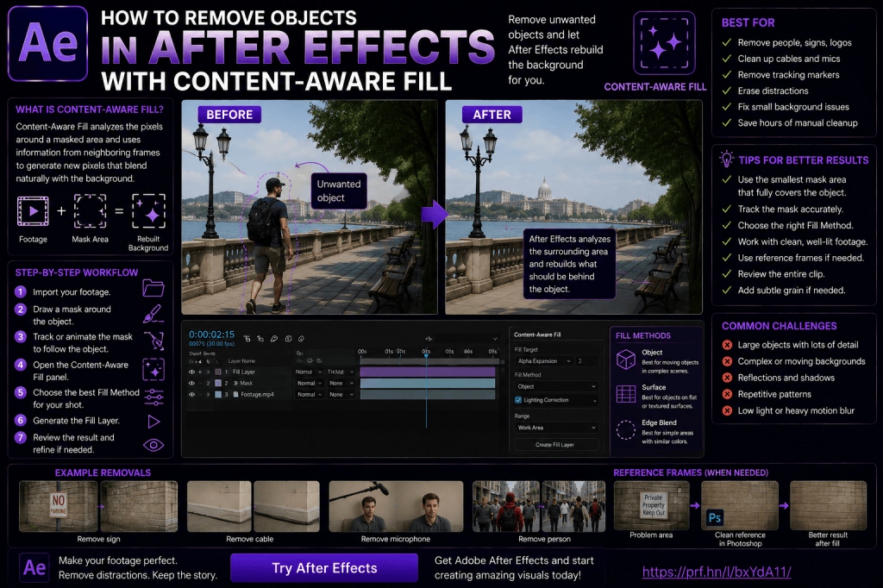Image resolution: width=883 pixels, height=588 pixels.
Task: Open the None track matte dropdown for Footage.mp4
Action: 340,394
